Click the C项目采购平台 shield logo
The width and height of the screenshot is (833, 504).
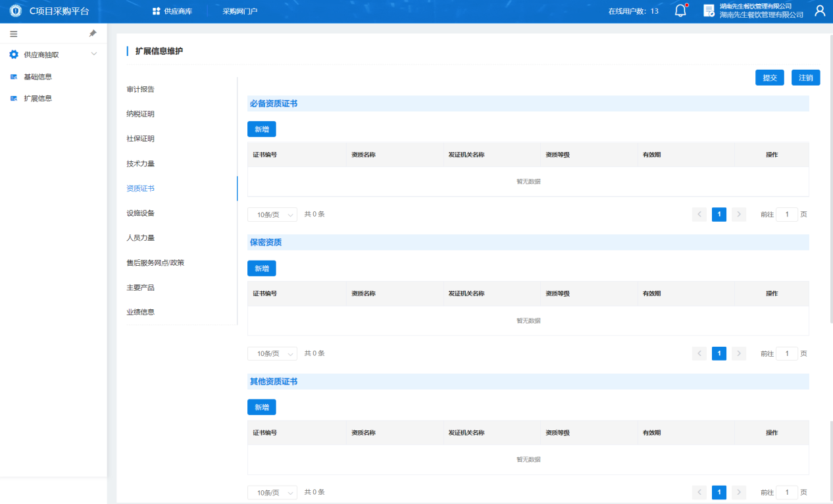pyautogui.click(x=15, y=11)
